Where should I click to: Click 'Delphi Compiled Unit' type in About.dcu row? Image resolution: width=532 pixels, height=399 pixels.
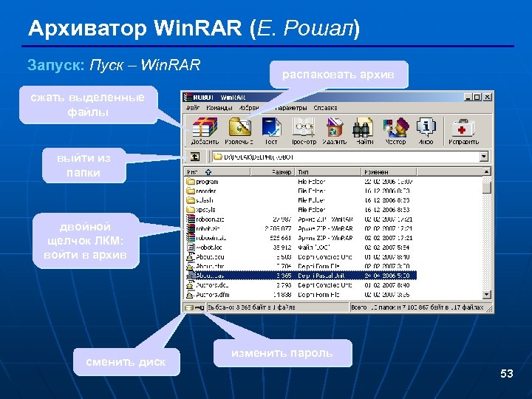[x=324, y=257]
